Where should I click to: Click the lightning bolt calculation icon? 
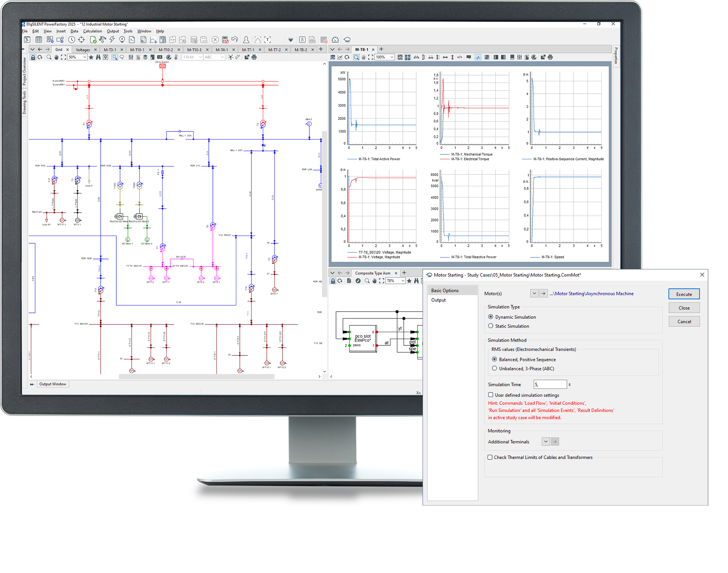pyautogui.click(x=112, y=39)
